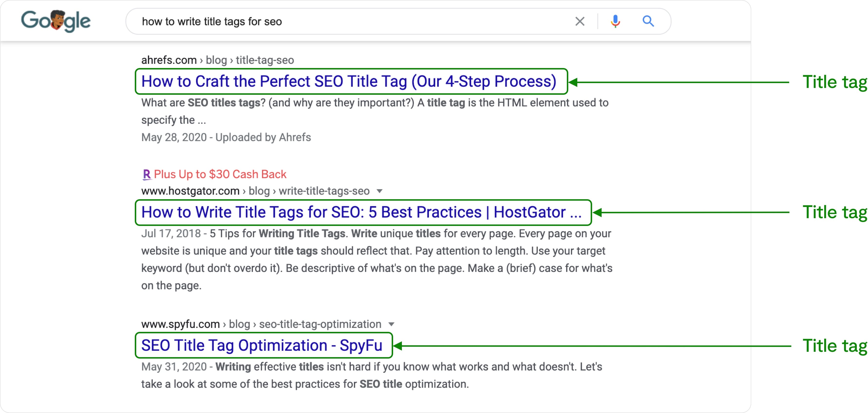Image resolution: width=868 pixels, height=413 pixels.
Task: Click the second green 'Title tag' annotation label
Action: [834, 212]
